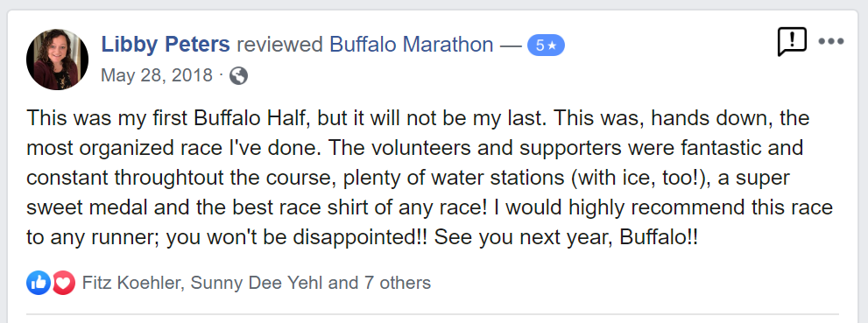Screen dimensions: 868x323
Task: Open the report post speech-bubble exclamation icon
Action: point(792,42)
